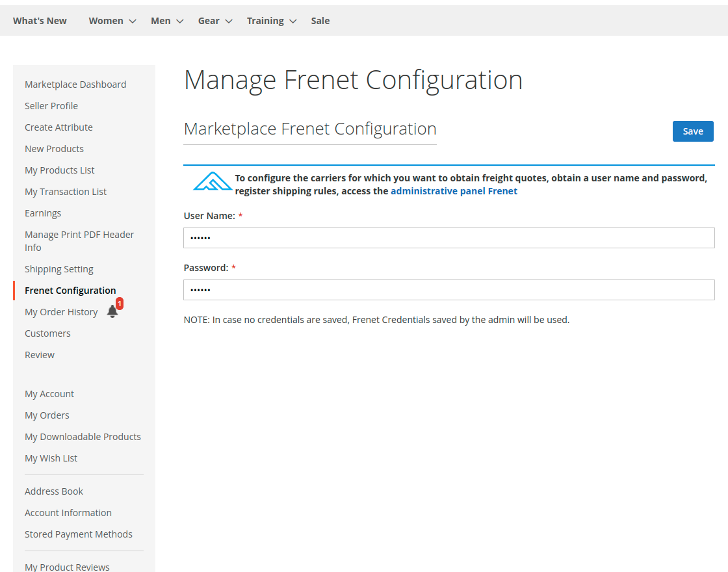Select Shipping Setting in sidebar
This screenshot has height=572, width=728.
pos(59,269)
